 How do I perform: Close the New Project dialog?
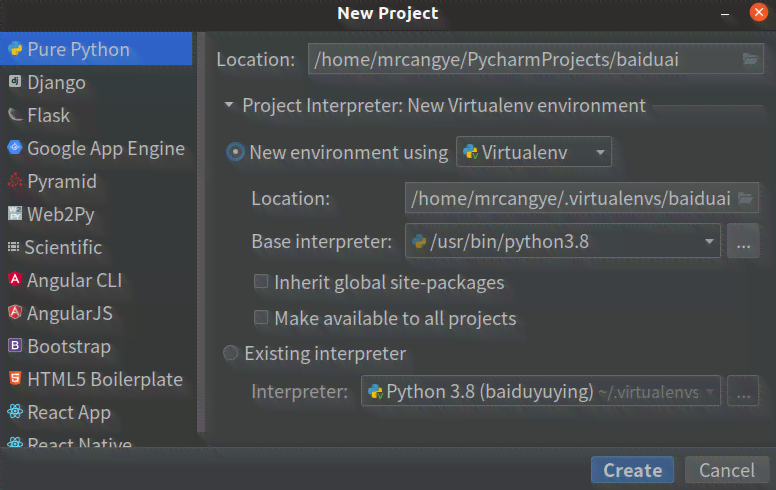[758, 12]
